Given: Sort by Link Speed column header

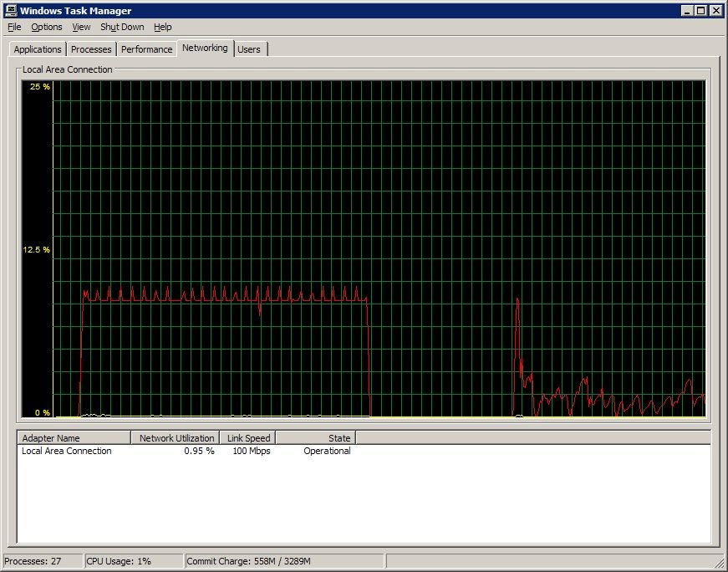Looking at the screenshot, I should pyautogui.click(x=247, y=437).
